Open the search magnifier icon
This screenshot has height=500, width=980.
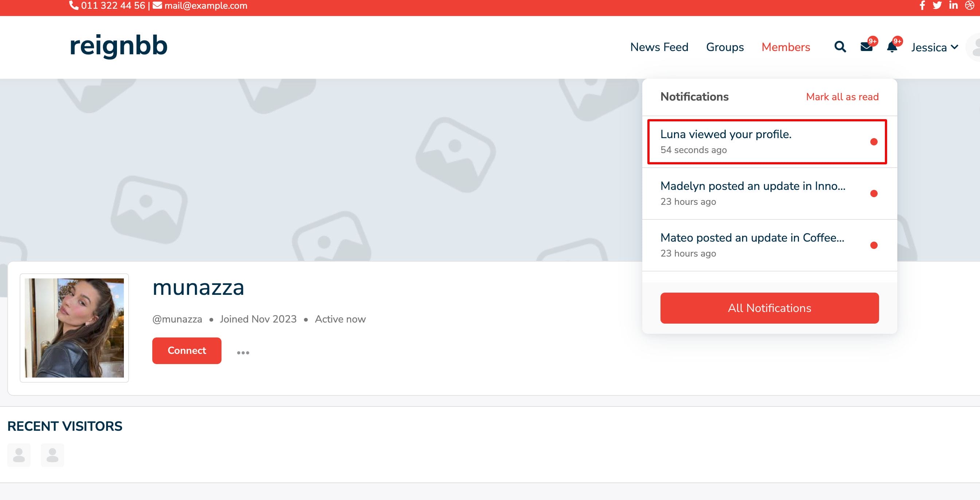(x=840, y=47)
